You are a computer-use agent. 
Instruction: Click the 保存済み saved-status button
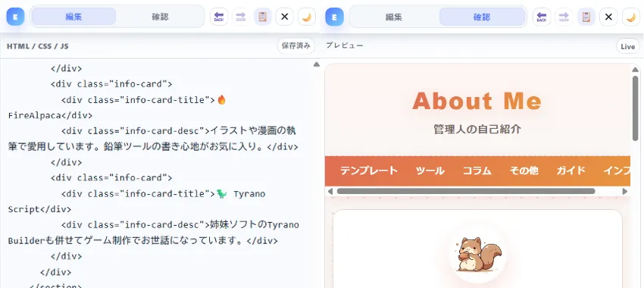(296, 46)
